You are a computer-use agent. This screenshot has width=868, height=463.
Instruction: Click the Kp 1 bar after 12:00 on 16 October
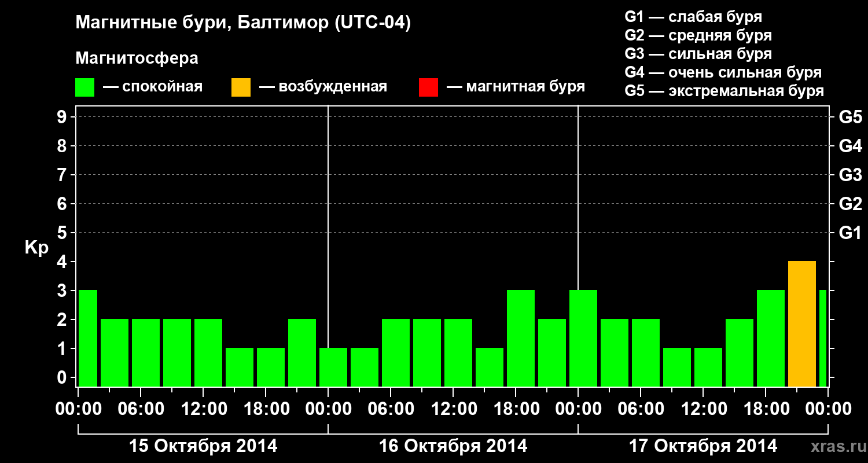click(490, 368)
